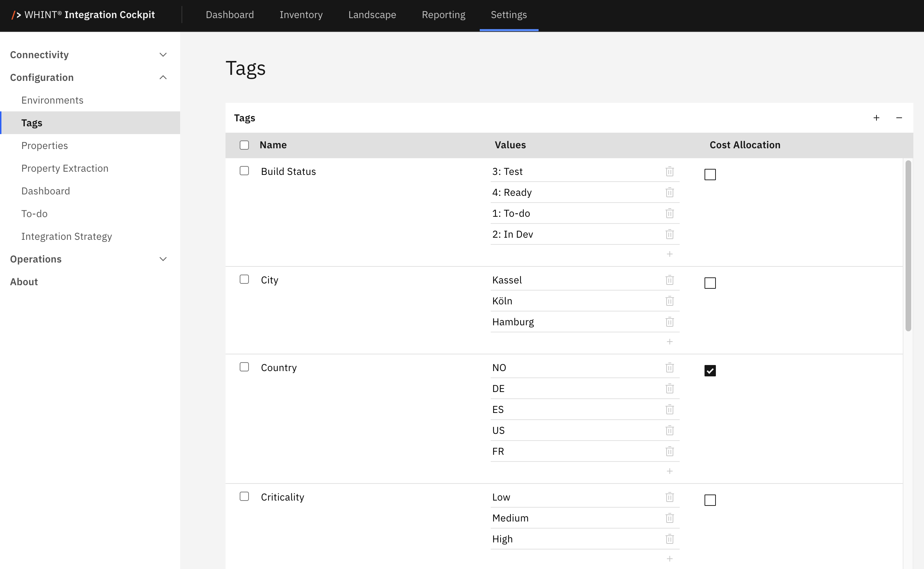924x569 pixels.
Task: Select all tags via header checkbox
Action: pos(244,145)
